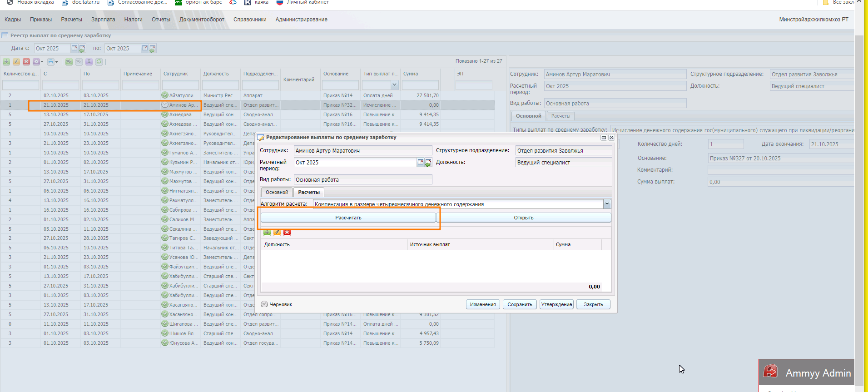Image resolution: width=868 pixels, height=392 pixels.
Task: Close the 'Редактирование выплаты' dialog with X
Action: click(x=611, y=137)
